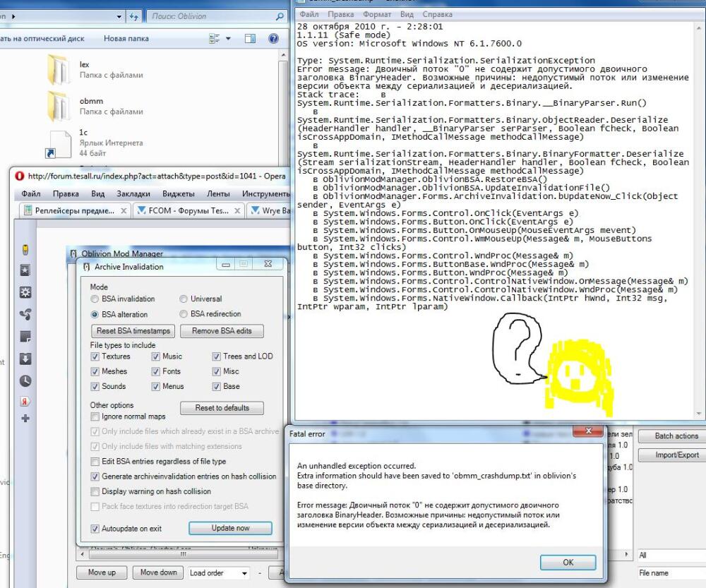Click the Explorer search magnifier icon
This screenshot has width=706, height=588.
[x=280, y=16]
